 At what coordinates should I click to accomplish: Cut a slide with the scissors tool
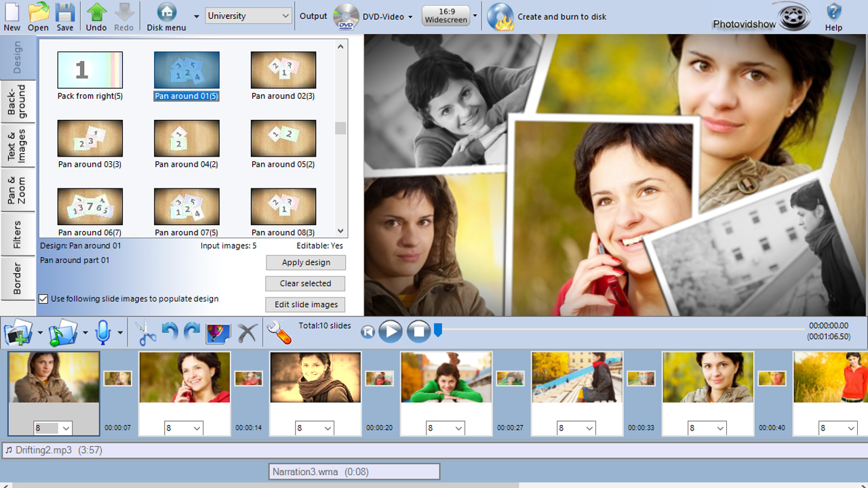[146, 331]
